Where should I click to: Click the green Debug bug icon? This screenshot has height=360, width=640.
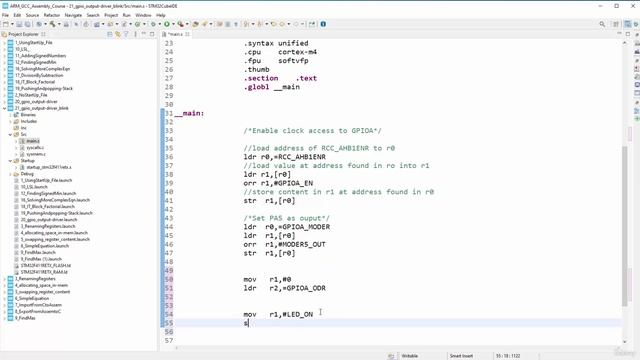click(153, 24)
